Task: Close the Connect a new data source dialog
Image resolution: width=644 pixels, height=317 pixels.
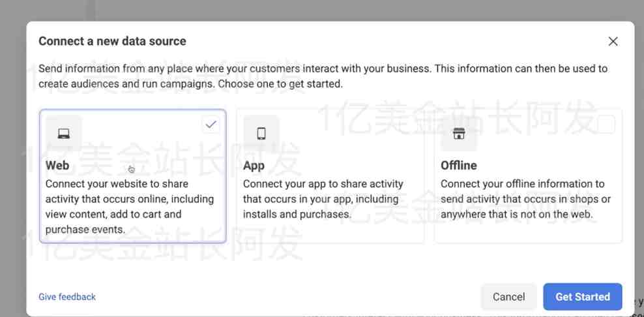Action: 613,41
